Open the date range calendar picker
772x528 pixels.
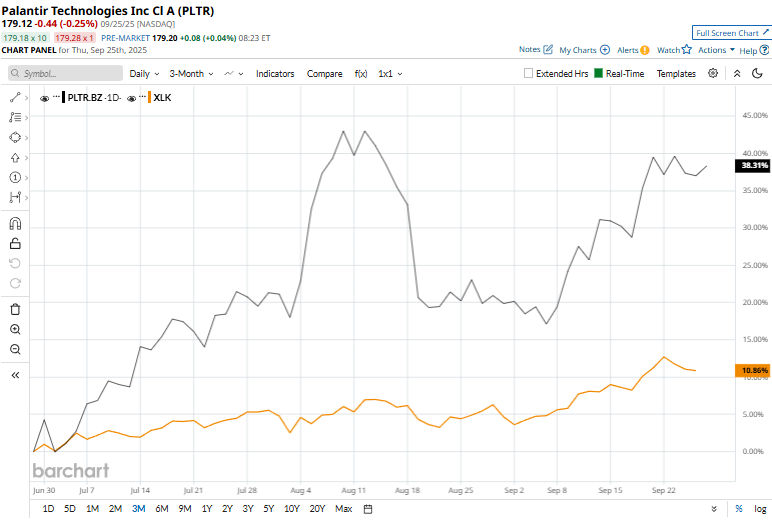[x=368, y=509]
